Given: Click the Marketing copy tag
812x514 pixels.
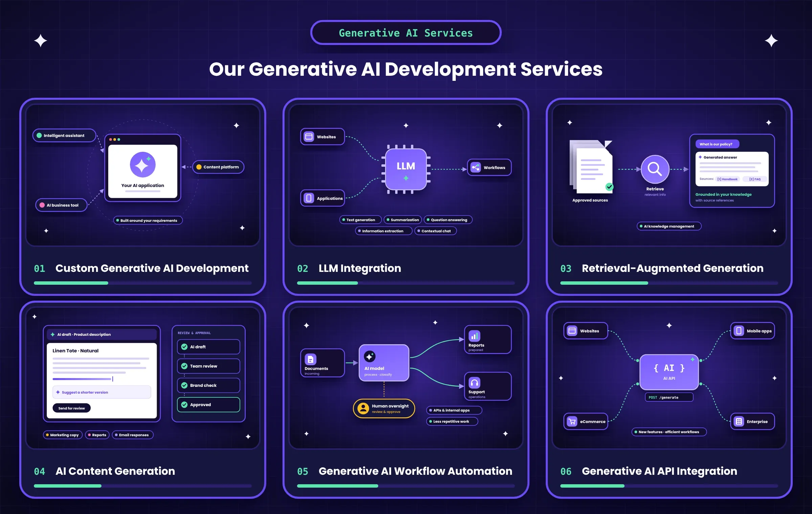Looking at the screenshot, I should tap(63, 435).
